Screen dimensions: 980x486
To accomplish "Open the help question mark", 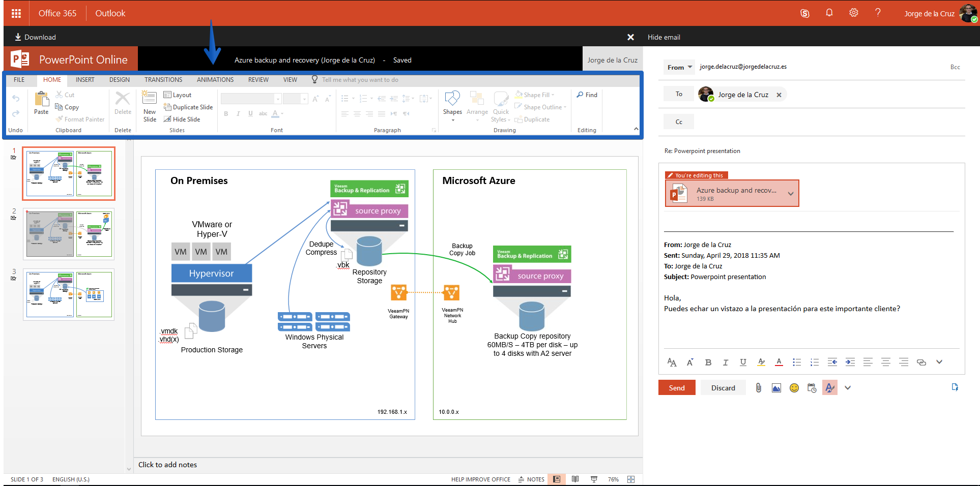I will (878, 13).
